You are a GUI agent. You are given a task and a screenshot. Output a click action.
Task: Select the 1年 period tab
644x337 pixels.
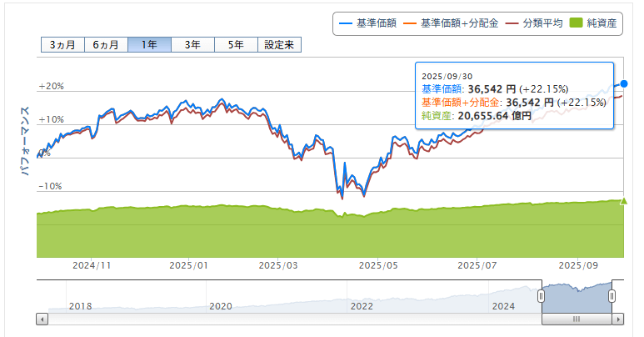point(149,45)
